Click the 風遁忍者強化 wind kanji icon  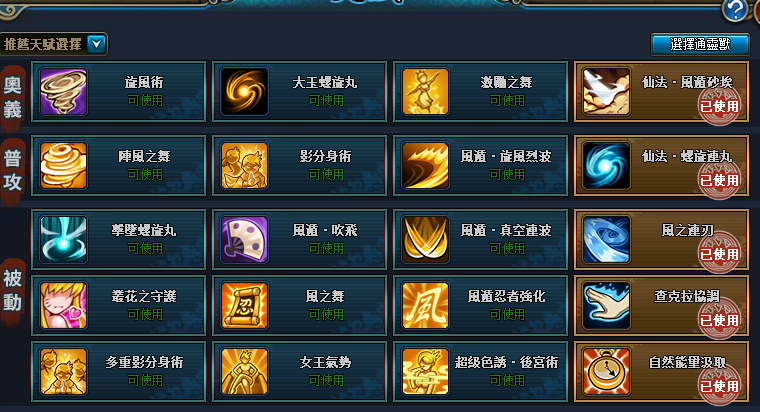click(x=425, y=305)
